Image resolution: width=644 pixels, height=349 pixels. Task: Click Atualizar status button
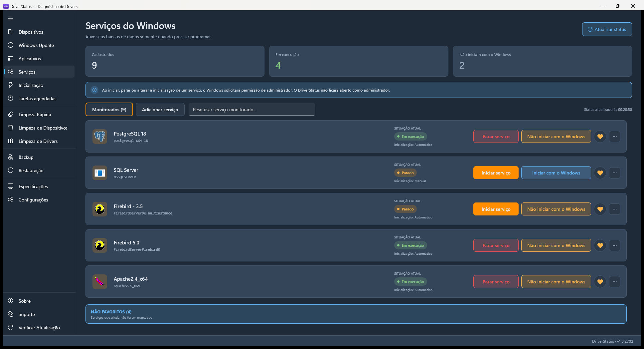[x=607, y=29]
